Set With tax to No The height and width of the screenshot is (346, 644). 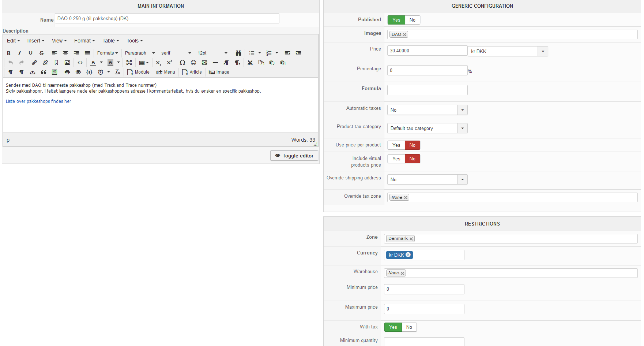click(x=409, y=327)
